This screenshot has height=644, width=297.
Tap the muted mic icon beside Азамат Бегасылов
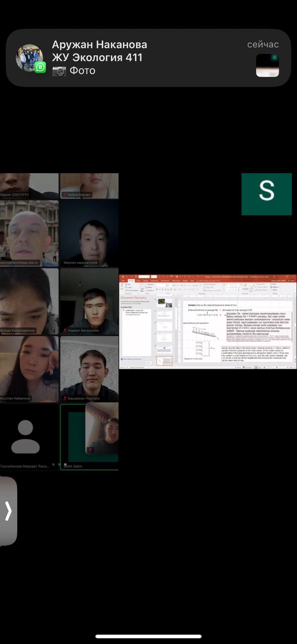(x=64, y=331)
